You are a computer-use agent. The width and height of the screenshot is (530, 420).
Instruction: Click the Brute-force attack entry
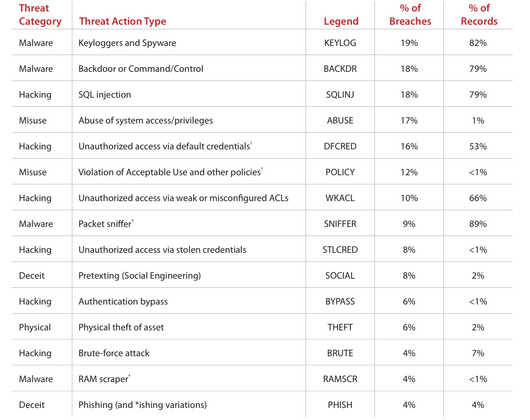coord(114,353)
